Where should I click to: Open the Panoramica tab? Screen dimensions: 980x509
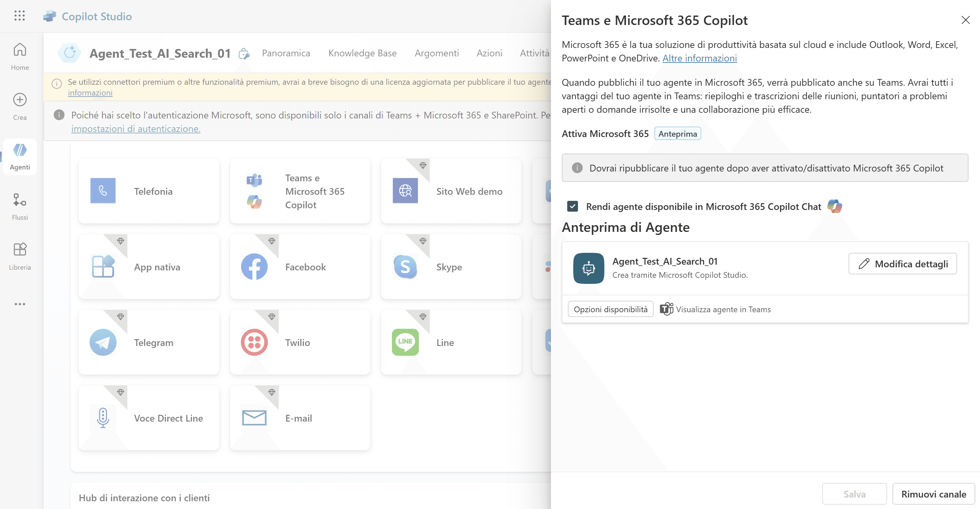pyautogui.click(x=286, y=53)
